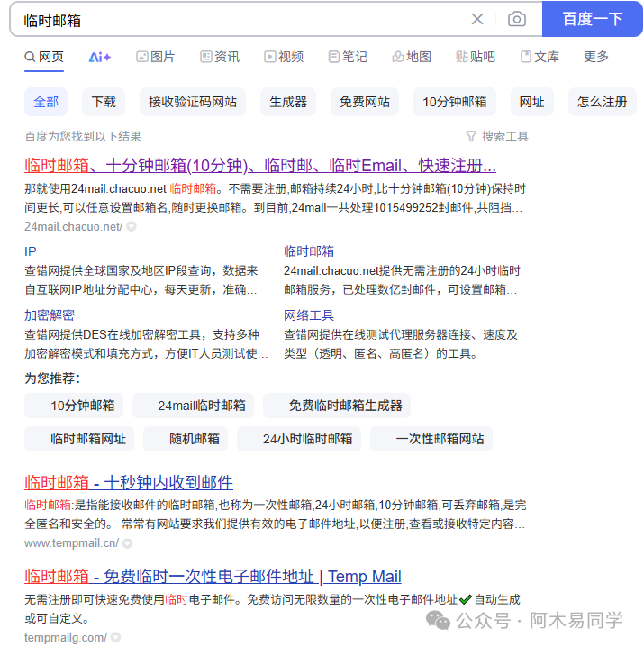Open the 文库 tab

540,57
